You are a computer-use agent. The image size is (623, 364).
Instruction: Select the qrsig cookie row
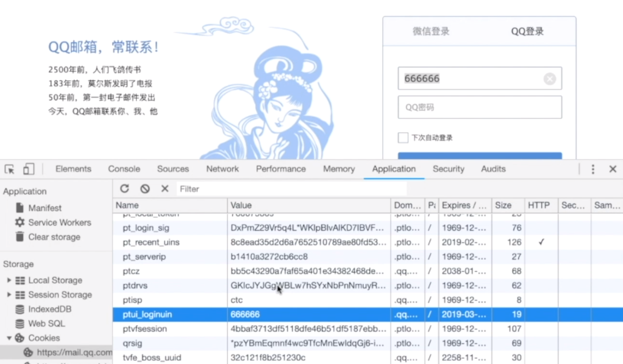point(367,344)
